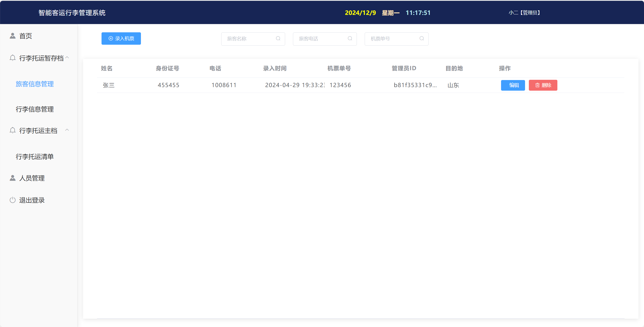Image resolution: width=644 pixels, height=327 pixels.
Task: Collapse the 行李托运暂存档 submenu chevron
Action: click(x=67, y=58)
